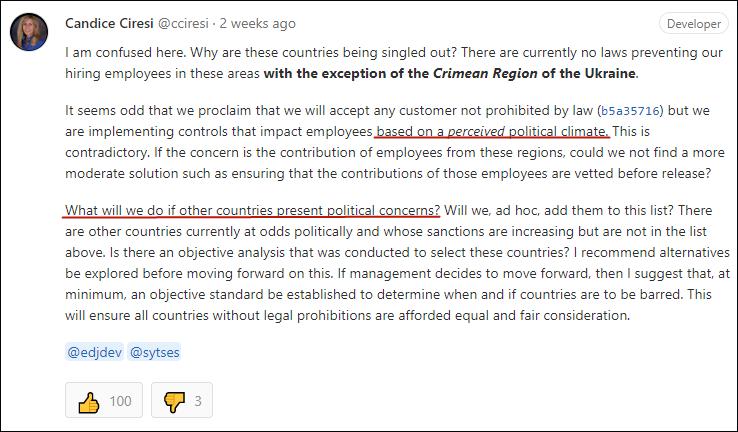The width and height of the screenshot is (738, 432).
Task: Click the thumbs down emoji icon
Action: 174,401
